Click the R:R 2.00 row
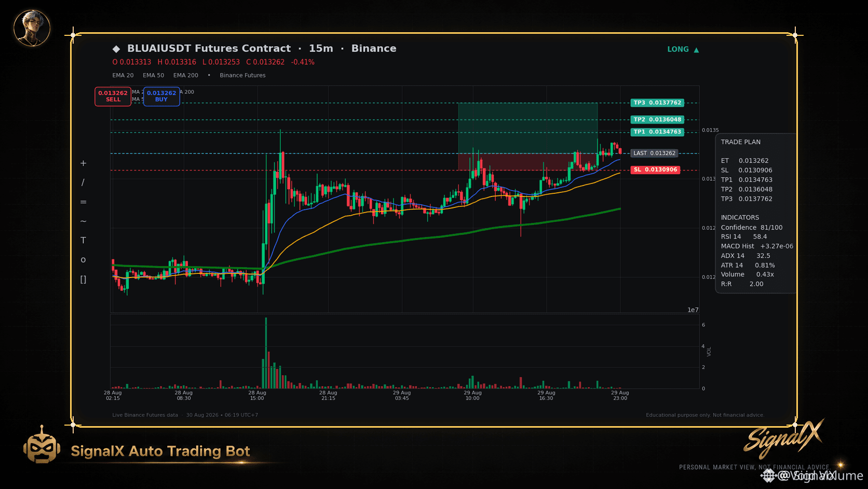Viewport: 868px width, 489px height. tap(742, 284)
